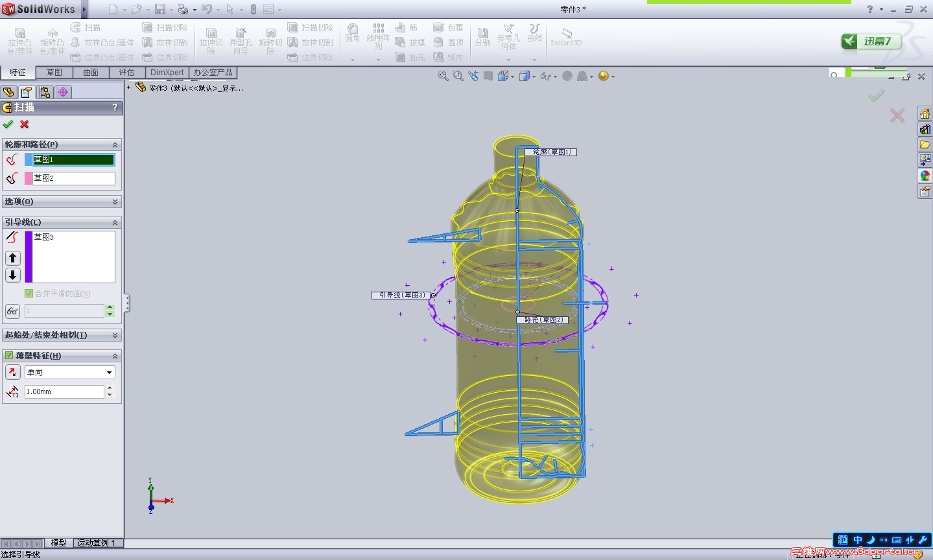This screenshot has height=560, width=933.
Task: Click the Undo icon in the title toolbar
Action: point(207,9)
